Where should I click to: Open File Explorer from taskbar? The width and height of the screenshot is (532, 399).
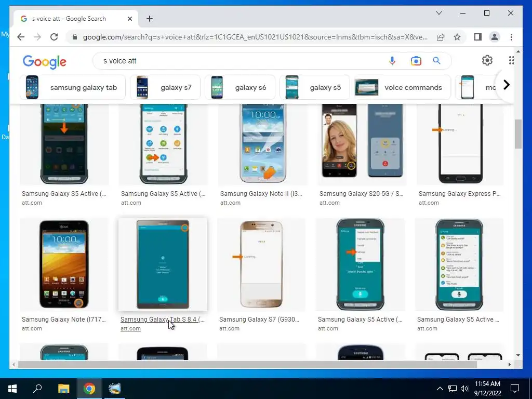63,389
